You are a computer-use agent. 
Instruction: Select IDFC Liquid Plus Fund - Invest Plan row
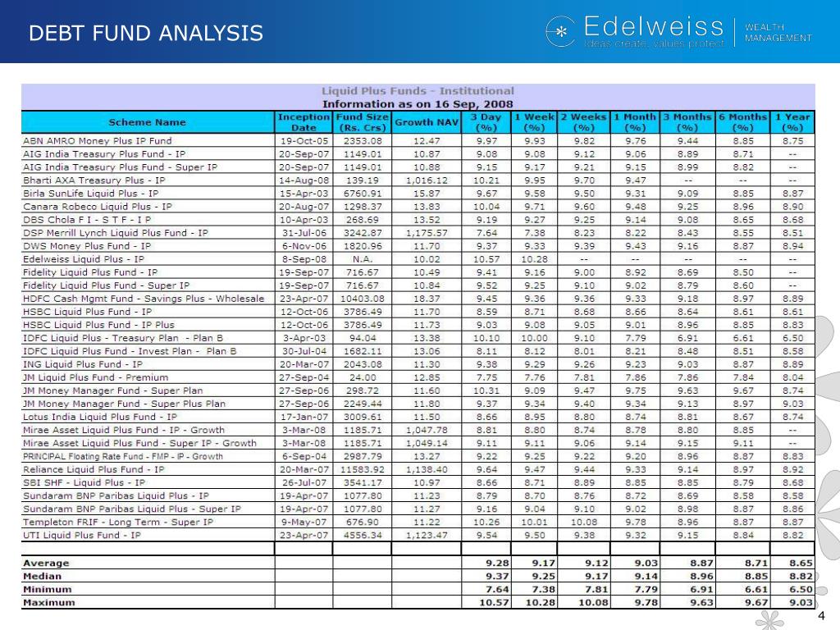[418, 351]
